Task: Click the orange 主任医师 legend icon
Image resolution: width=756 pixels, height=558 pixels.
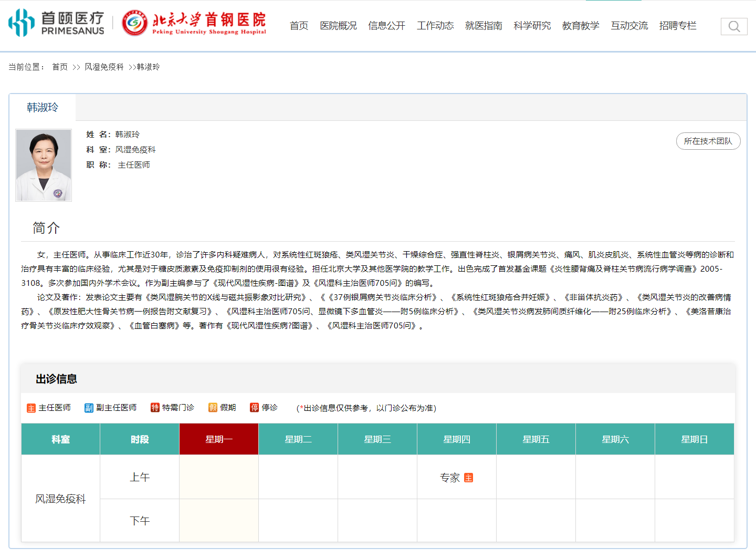Action: coord(31,408)
